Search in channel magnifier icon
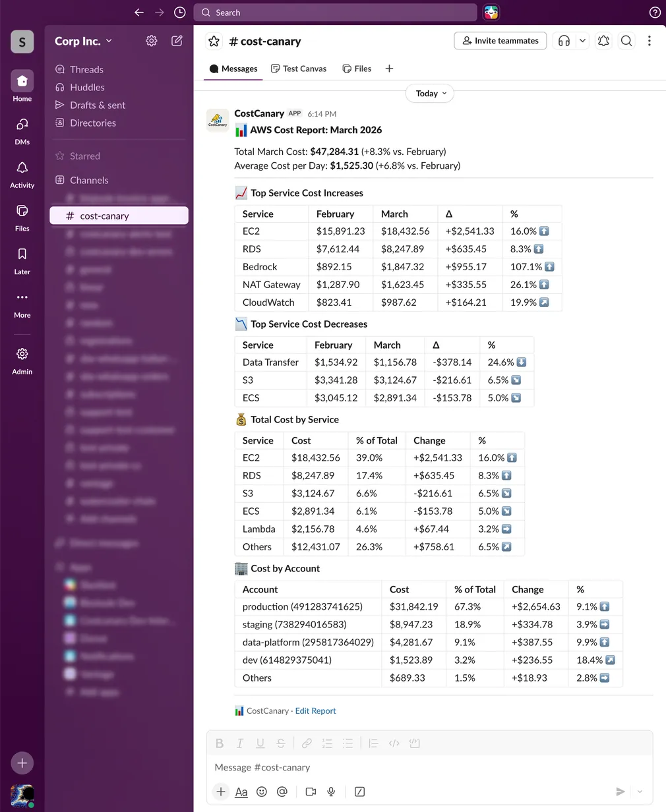This screenshot has width=666, height=812. click(x=626, y=41)
